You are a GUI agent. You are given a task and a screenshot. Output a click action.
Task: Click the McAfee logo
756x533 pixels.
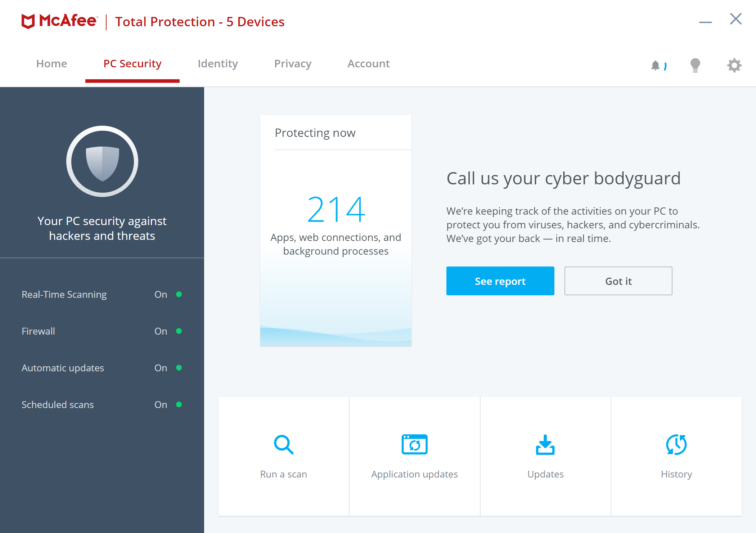point(59,21)
